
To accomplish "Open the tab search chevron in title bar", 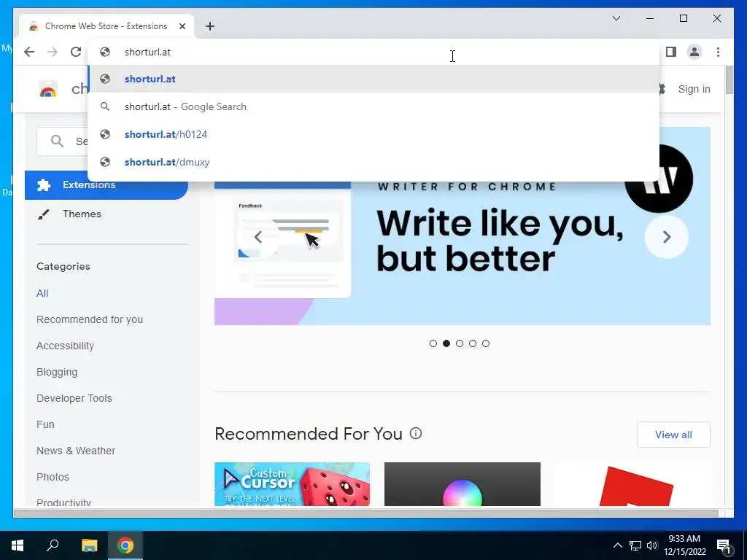I will click(x=616, y=18).
